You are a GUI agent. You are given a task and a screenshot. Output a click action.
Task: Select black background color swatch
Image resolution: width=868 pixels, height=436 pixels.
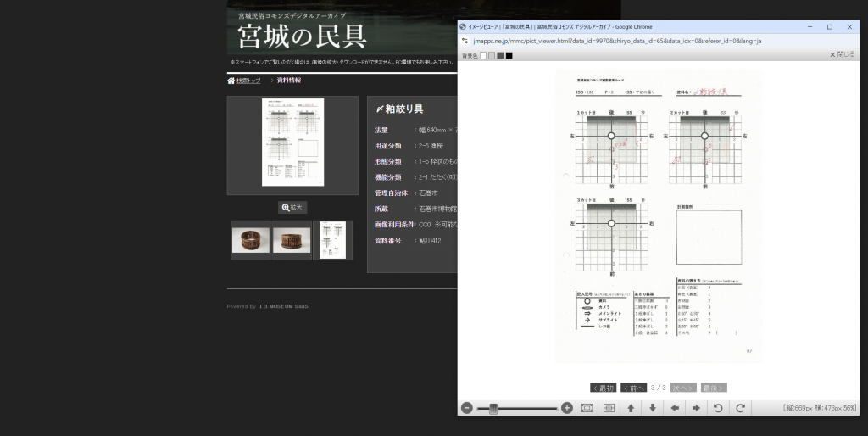click(509, 55)
